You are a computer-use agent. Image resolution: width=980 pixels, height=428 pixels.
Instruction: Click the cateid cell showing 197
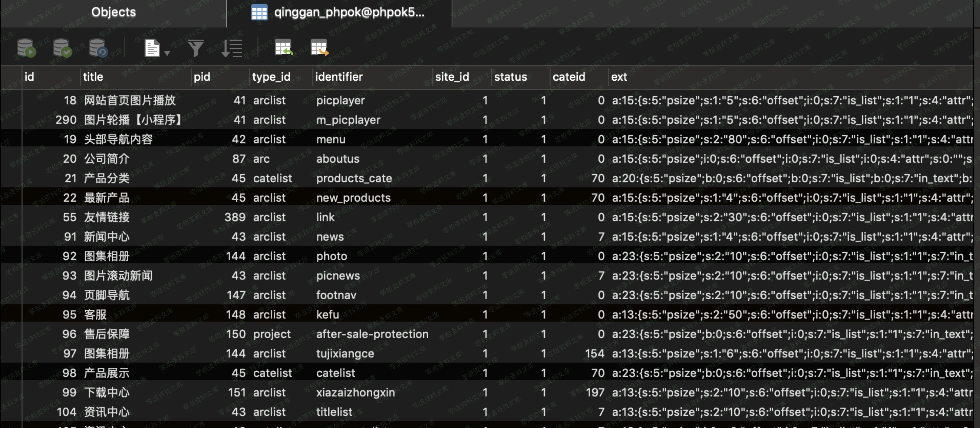tap(595, 392)
